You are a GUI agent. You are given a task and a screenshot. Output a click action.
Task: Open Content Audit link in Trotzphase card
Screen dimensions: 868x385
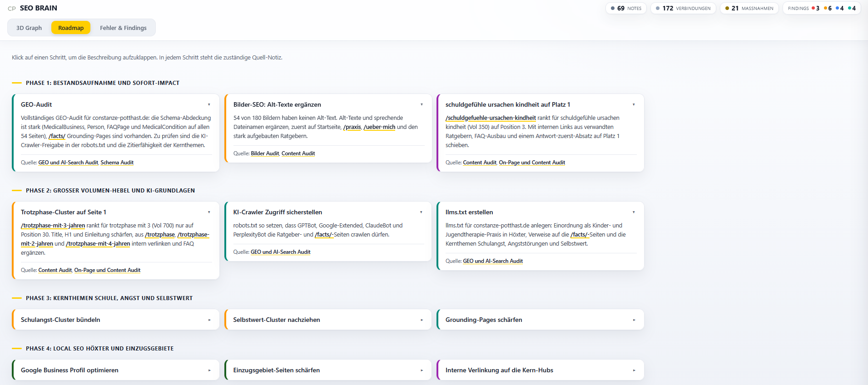(55, 270)
